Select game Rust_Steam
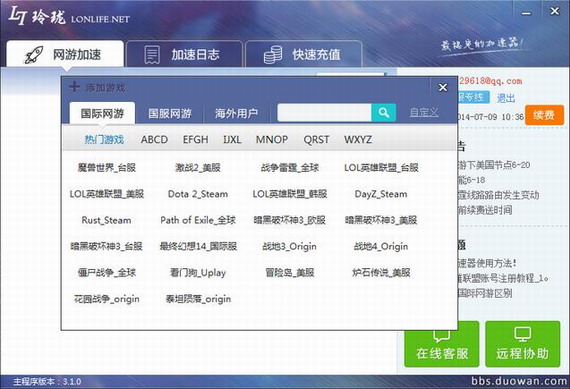Viewport: 570px width, 389px height. tap(107, 220)
